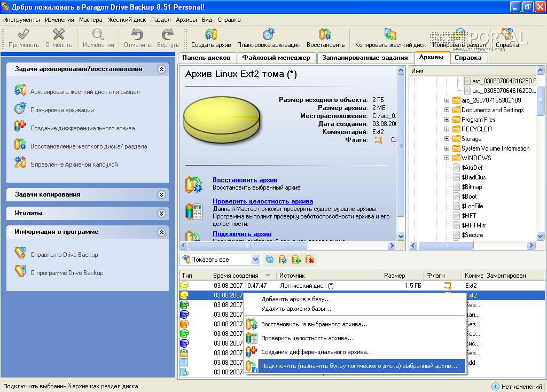547x392 pixels.
Task: Switch to the Файловый менеджер tab
Action: tap(276, 58)
